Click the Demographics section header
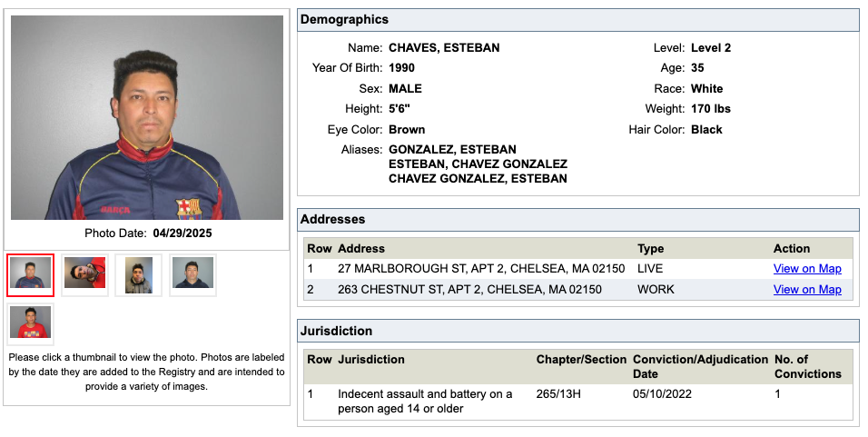This screenshot has height=437, width=868. (344, 20)
